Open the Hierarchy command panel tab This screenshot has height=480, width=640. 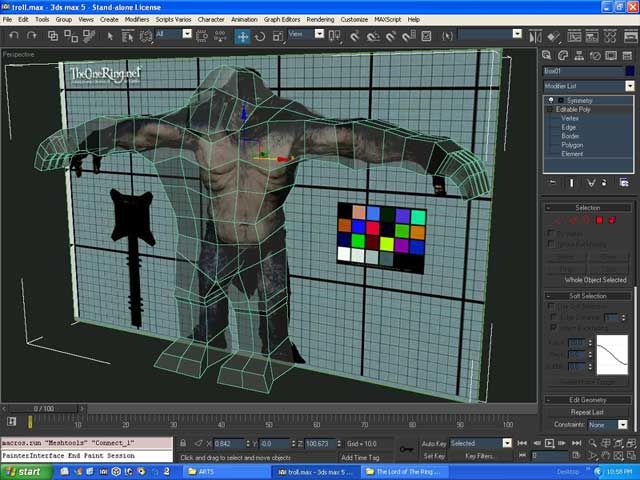[579, 56]
